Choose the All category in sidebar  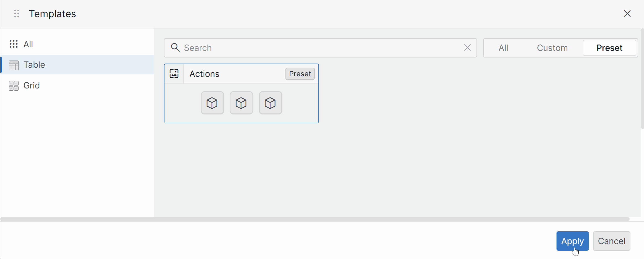click(28, 44)
